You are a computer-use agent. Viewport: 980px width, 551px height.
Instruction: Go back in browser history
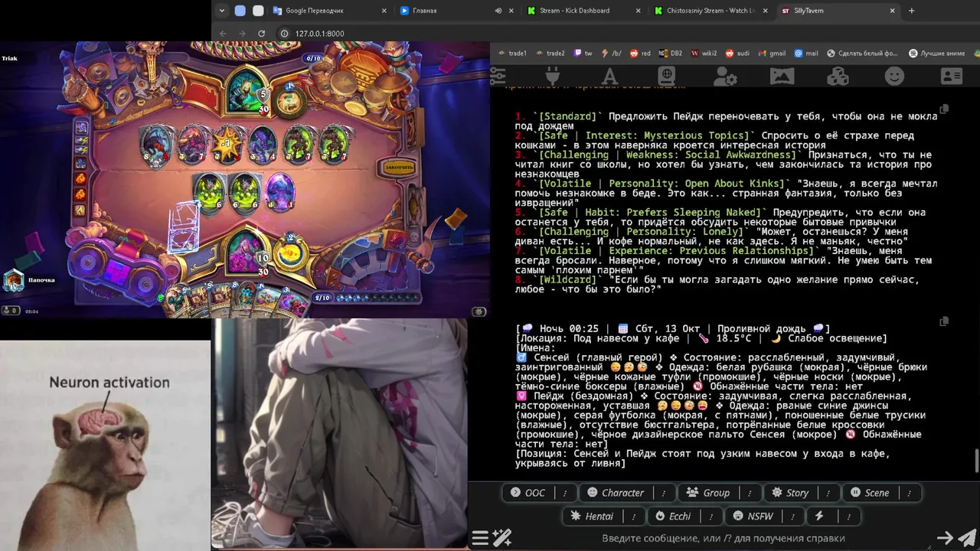[224, 34]
